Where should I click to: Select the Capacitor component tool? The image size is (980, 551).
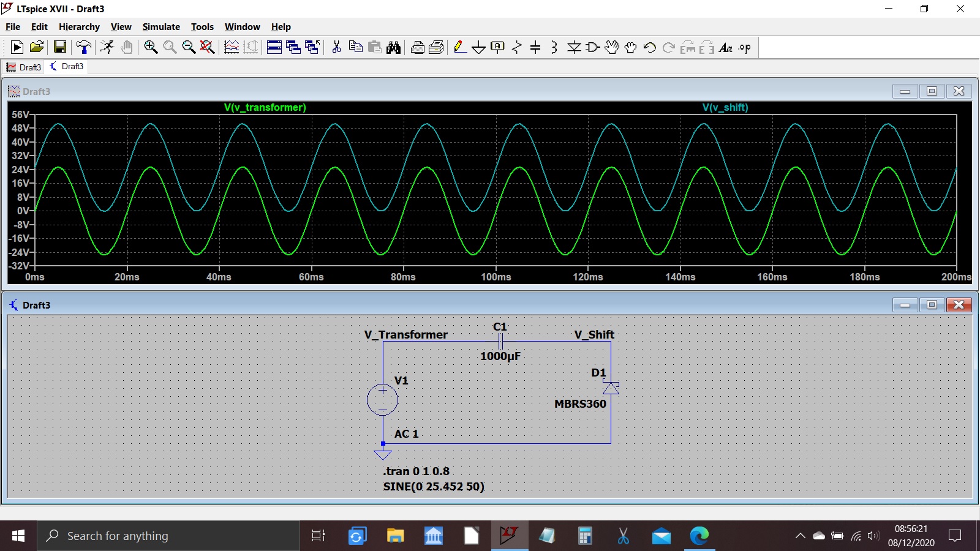click(535, 47)
